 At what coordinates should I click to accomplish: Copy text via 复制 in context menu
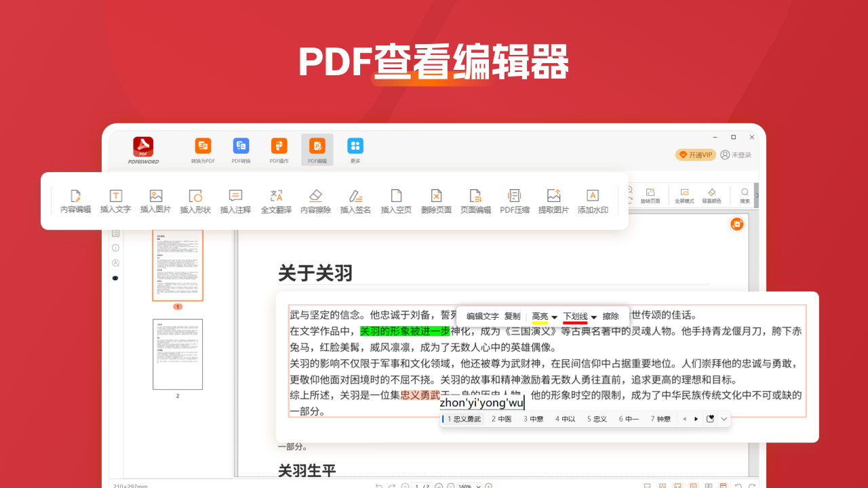tap(513, 316)
